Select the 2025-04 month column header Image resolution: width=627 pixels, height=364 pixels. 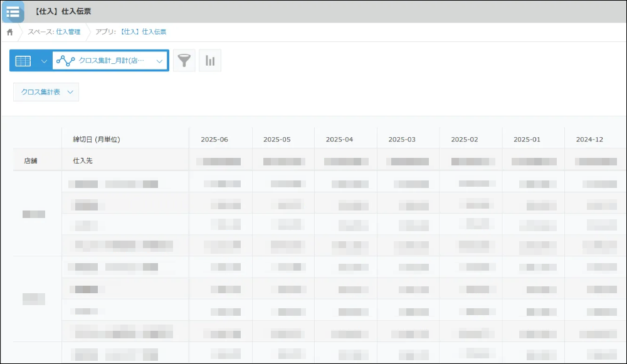(x=339, y=139)
